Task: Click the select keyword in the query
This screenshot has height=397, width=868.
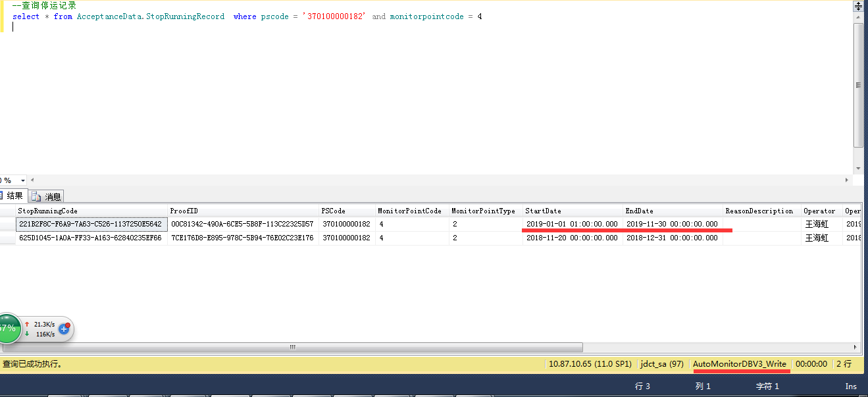Action: click(26, 16)
